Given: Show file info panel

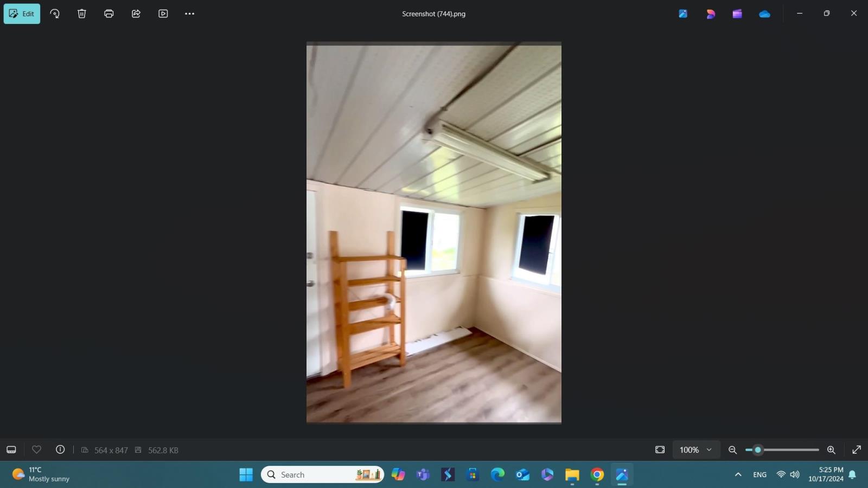Looking at the screenshot, I should click(60, 450).
